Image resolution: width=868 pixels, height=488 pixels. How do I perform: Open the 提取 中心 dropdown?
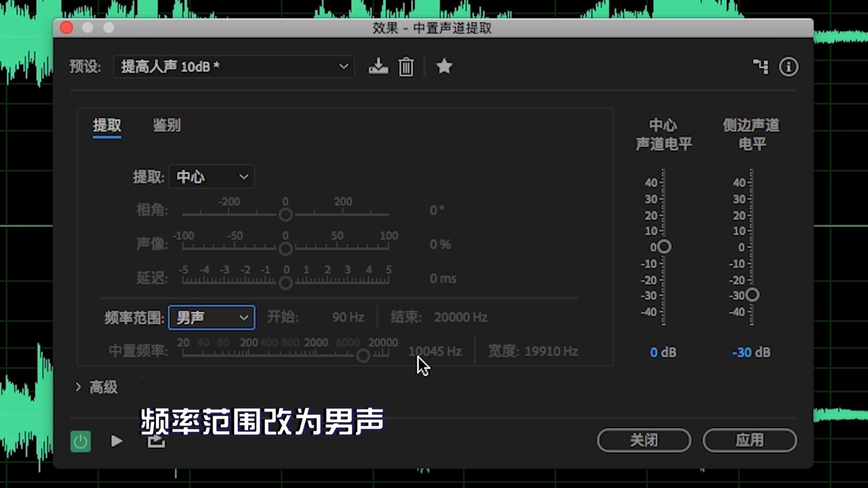[212, 177]
